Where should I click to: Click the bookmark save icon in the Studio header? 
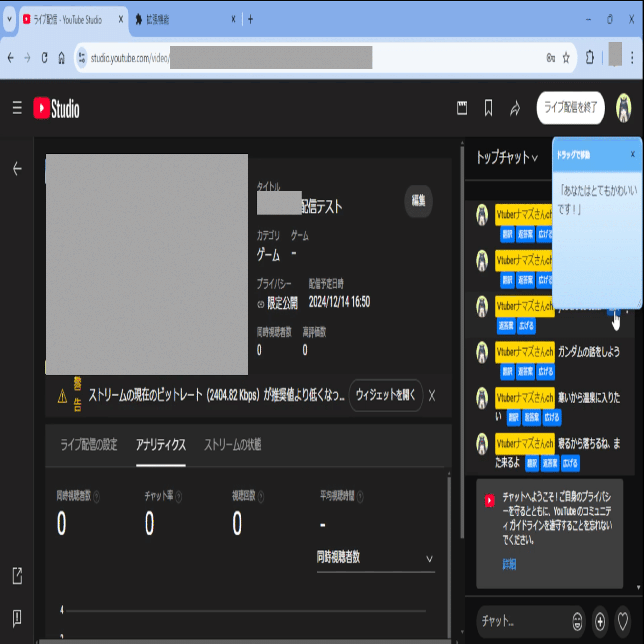coord(488,108)
